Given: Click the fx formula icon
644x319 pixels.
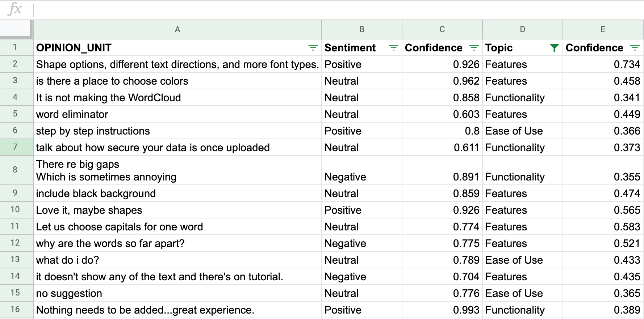Looking at the screenshot, I should (x=14, y=9).
